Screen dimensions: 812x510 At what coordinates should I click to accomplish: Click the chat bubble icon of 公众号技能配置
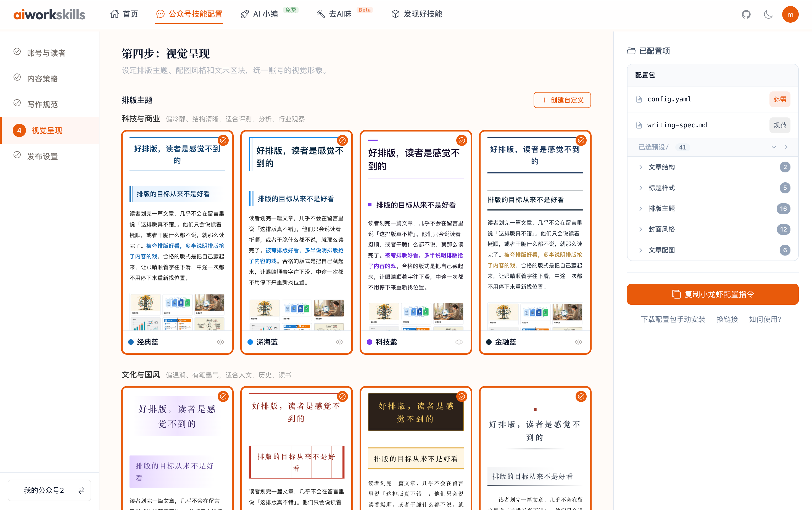coord(160,14)
